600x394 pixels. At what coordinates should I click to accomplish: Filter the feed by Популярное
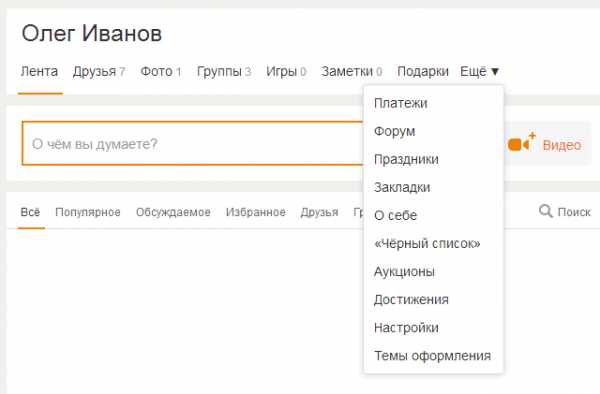tap(88, 212)
